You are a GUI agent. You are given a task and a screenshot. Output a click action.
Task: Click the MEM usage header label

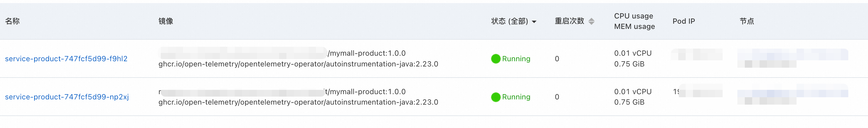[635, 26]
